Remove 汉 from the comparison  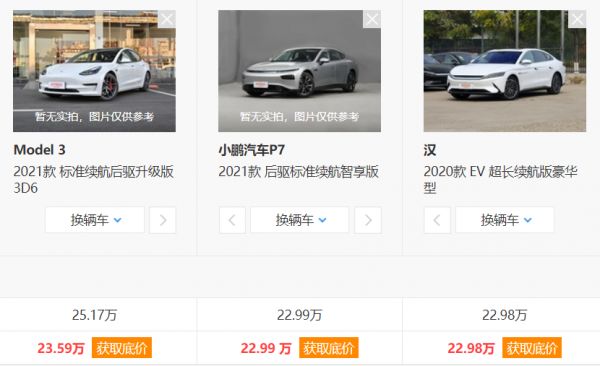(577, 19)
